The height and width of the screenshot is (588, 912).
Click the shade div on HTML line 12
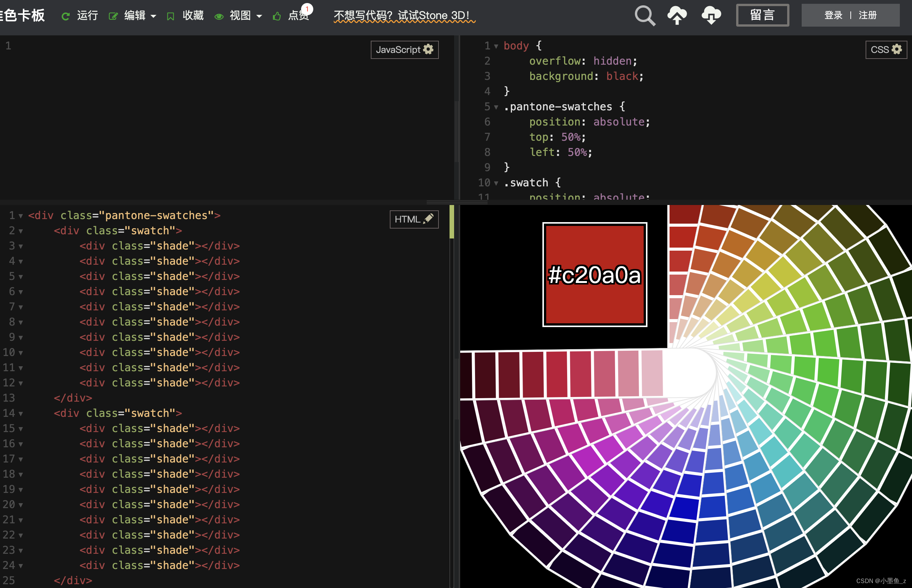pos(160,383)
